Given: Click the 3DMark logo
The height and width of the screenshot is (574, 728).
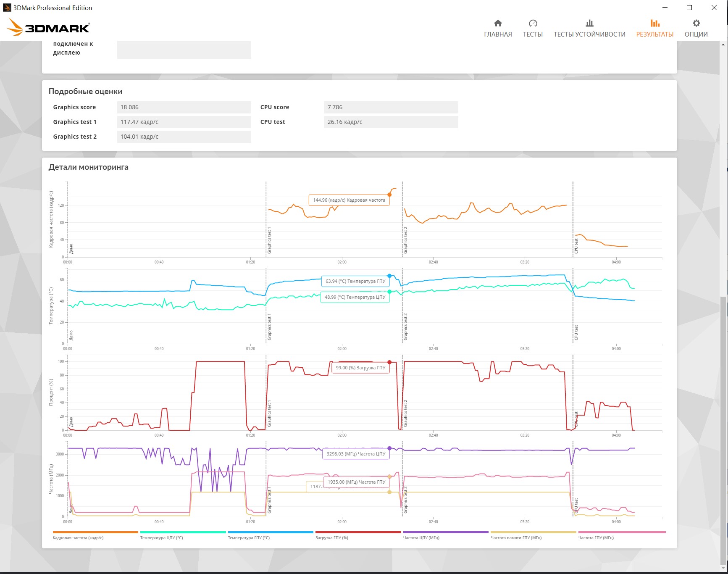Looking at the screenshot, I should tap(49, 27).
